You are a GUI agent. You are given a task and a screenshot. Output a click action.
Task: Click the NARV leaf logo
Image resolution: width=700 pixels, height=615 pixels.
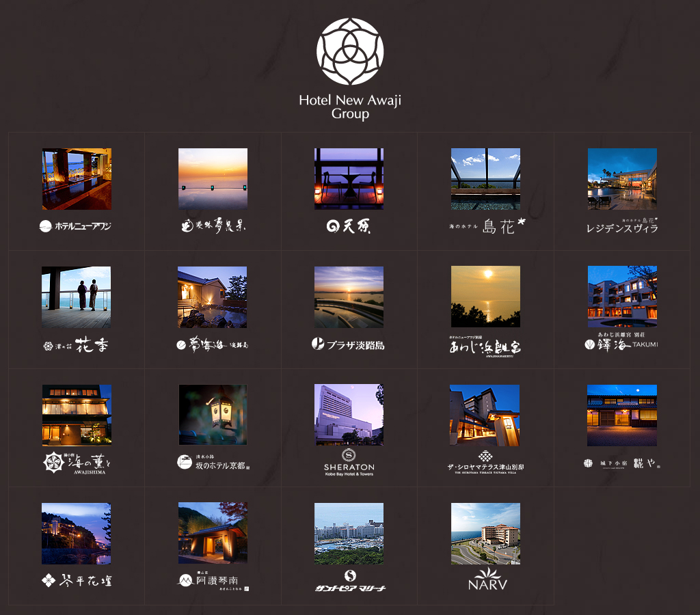pyautogui.click(x=487, y=579)
